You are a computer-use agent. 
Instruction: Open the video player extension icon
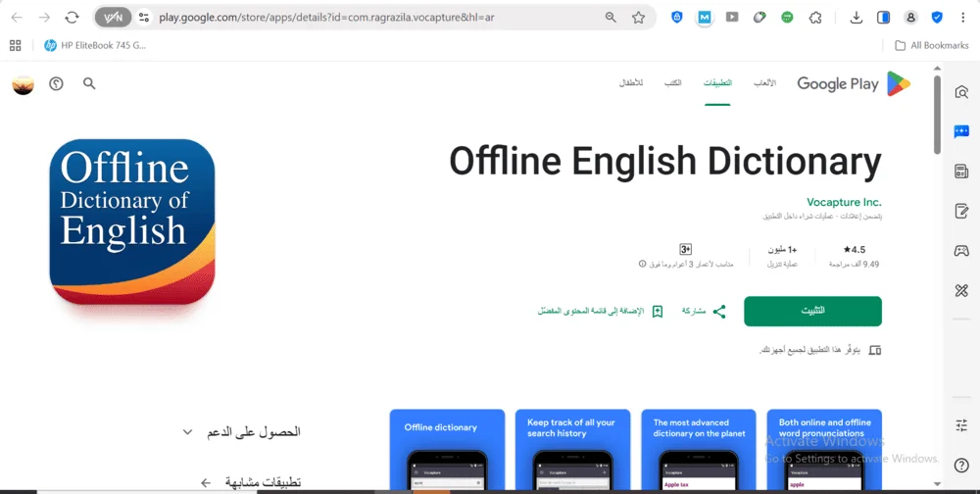(x=732, y=18)
